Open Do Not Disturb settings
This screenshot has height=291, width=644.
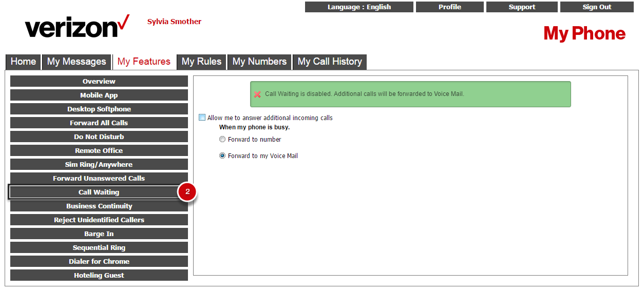99,137
